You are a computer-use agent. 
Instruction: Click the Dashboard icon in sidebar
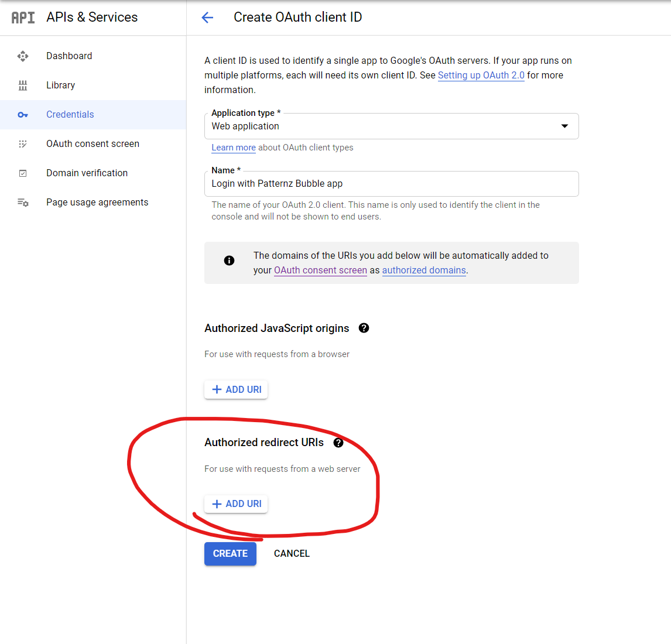click(23, 56)
